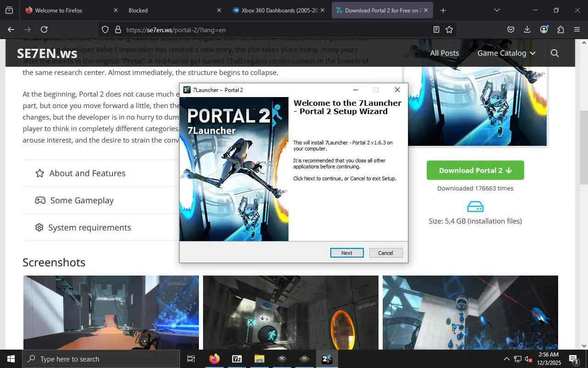Go back to the previous page
The width and height of the screenshot is (588, 368).
11,29
